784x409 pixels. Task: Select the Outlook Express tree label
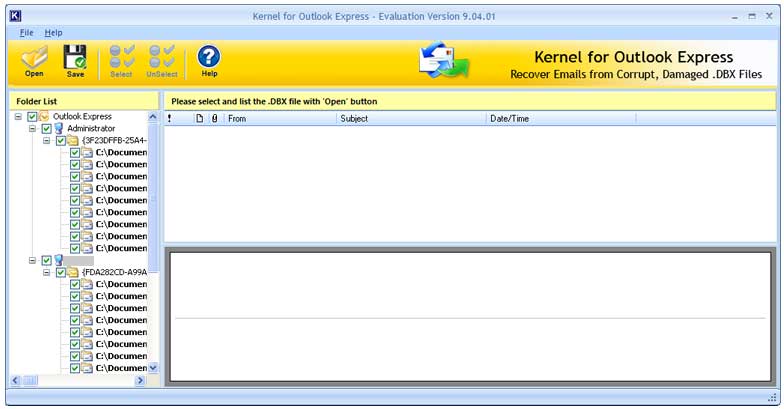point(82,116)
